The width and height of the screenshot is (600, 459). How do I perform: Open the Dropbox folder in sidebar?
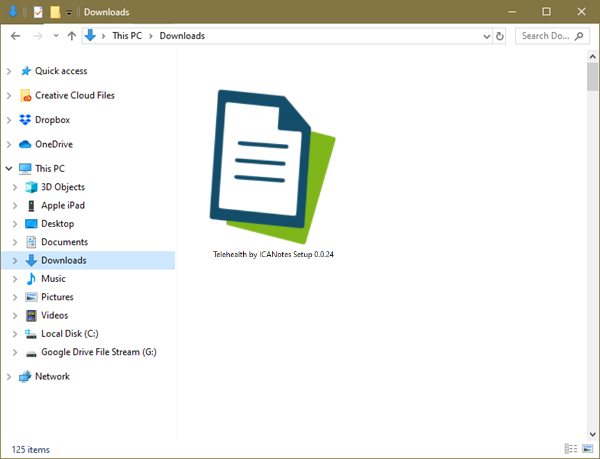tap(52, 120)
